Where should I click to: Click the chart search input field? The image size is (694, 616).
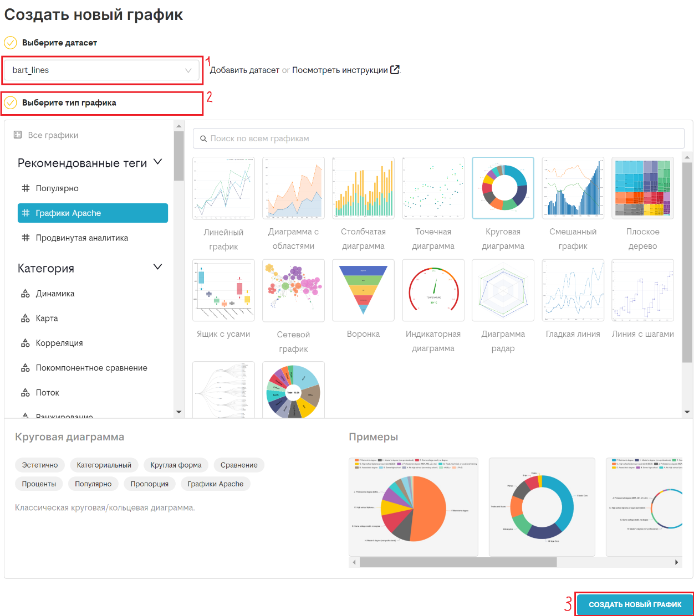click(x=439, y=138)
